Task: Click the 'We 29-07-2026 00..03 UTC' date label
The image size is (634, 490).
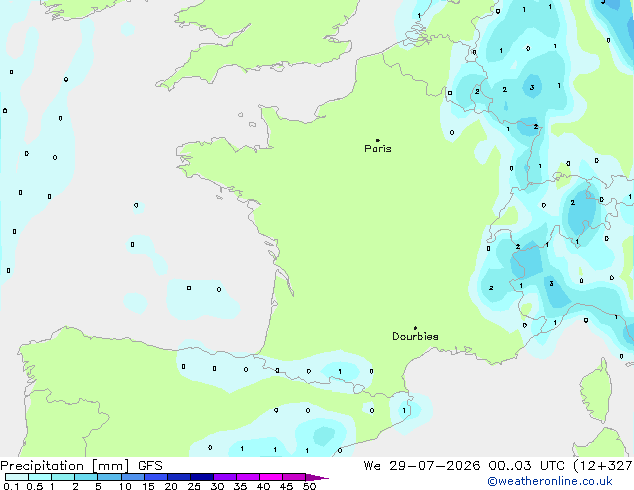Action: point(464,466)
